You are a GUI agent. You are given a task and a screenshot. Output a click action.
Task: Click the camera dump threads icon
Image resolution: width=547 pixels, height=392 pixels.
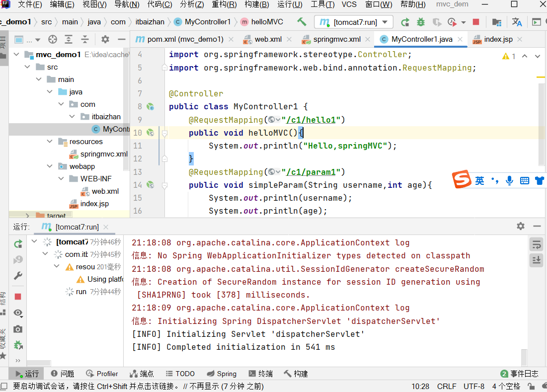(x=18, y=329)
